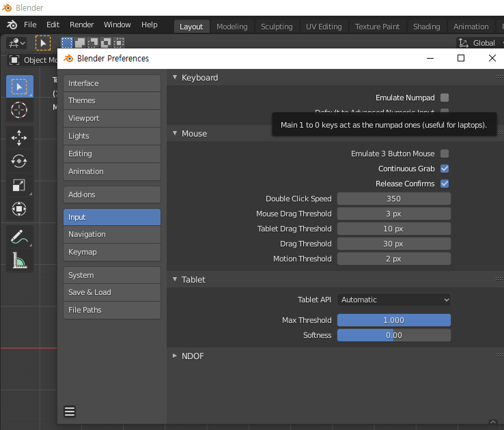
Task: Expand the NDOF panel
Action: click(175, 356)
